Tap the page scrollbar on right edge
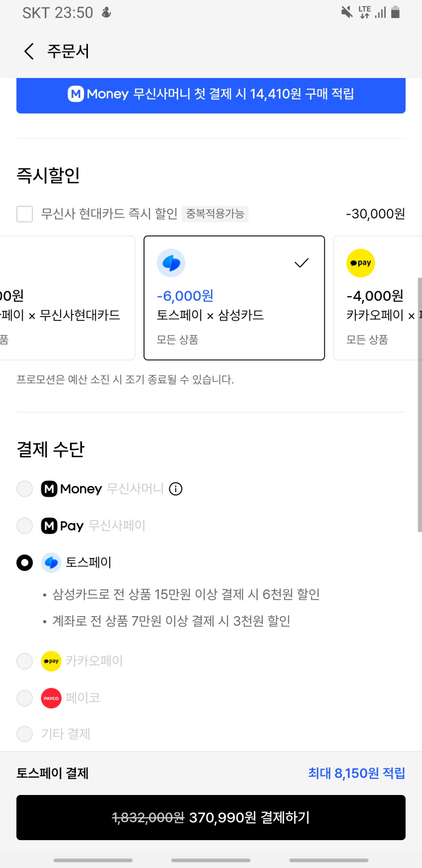Image resolution: width=422 pixels, height=868 pixels. pos(420,404)
